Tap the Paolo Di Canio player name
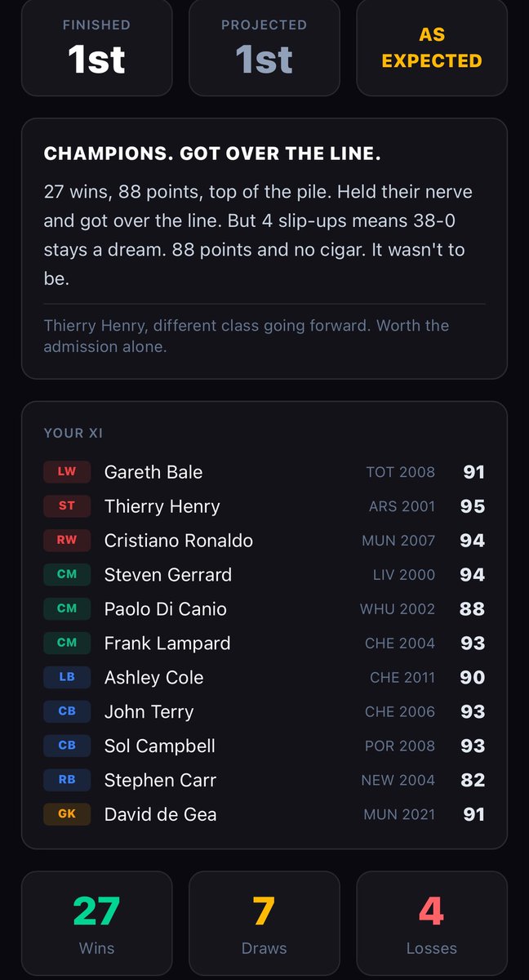529x980 pixels. coord(166,609)
